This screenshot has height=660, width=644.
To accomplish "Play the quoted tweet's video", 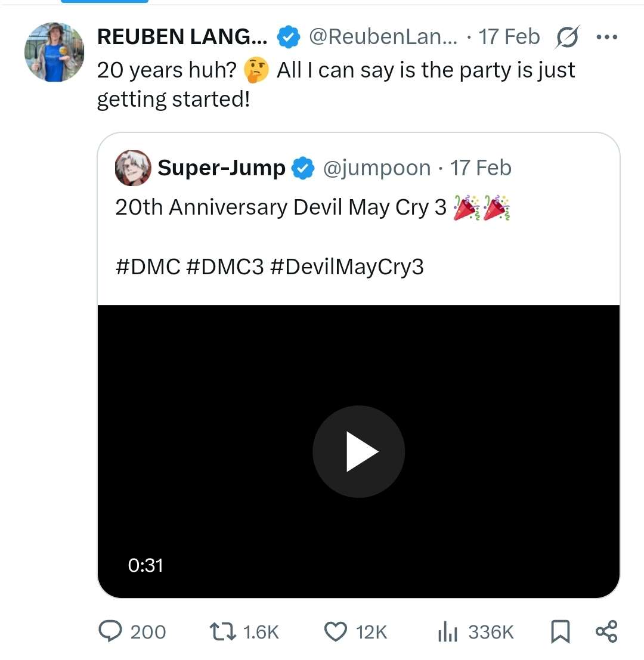I will click(x=358, y=451).
